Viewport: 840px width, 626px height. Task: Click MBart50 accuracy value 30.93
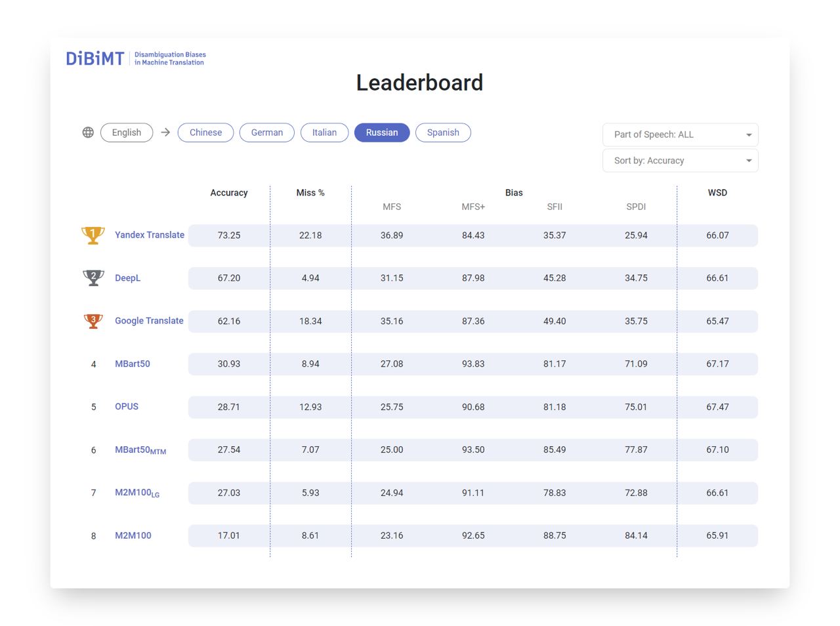click(229, 364)
